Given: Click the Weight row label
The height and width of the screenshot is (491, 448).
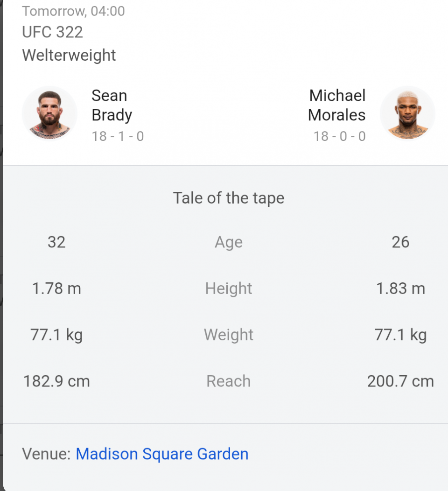Looking at the screenshot, I should [x=228, y=335].
